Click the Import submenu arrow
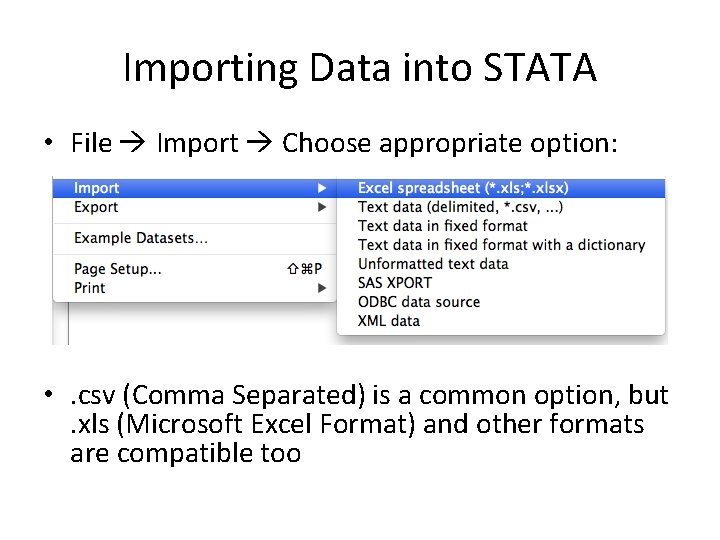Image resolution: width=720 pixels, height=540 pixels. pos(322,188)
